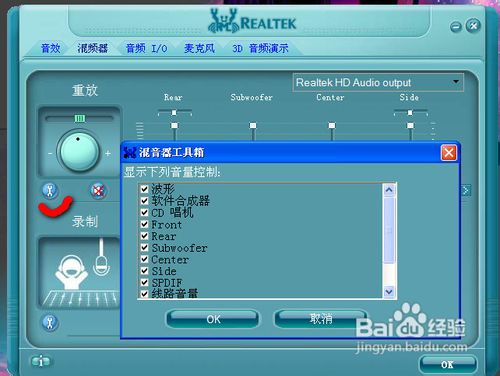500x376 pixels.
Task: Open recording mixer toolbox wrench icon
Action: click(50, 323)
